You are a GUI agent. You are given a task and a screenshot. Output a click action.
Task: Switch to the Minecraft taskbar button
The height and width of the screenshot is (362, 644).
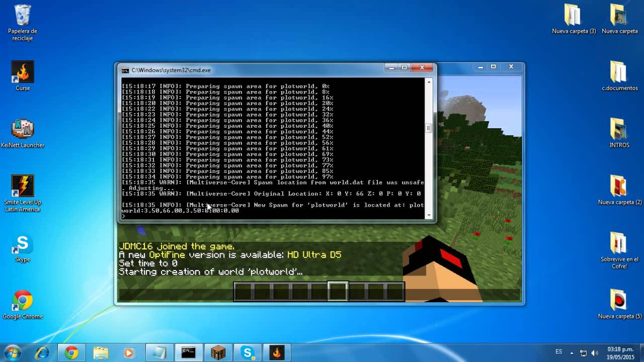pyautogui.click(x=218, y=353)
